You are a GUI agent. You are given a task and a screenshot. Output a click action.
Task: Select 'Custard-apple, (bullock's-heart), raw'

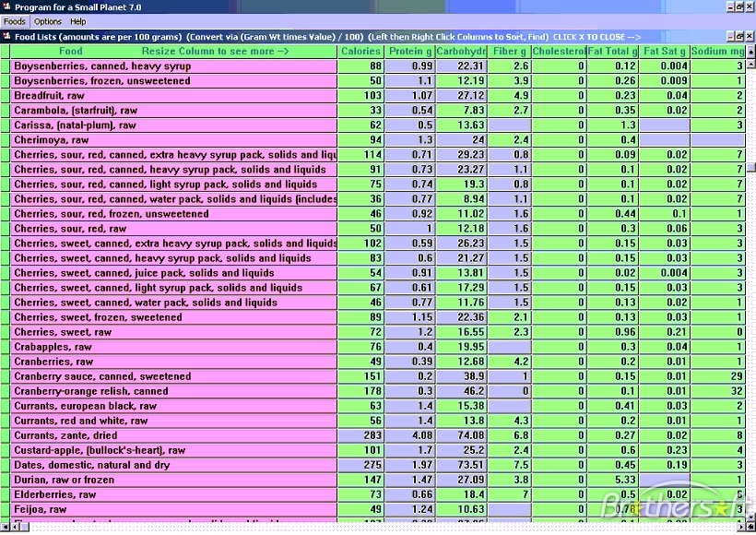(173, 450)
